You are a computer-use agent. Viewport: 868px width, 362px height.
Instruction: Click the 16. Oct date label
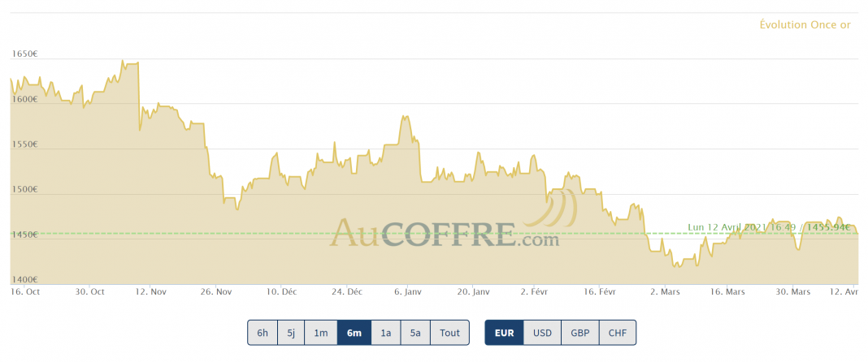tap(25, 291)
